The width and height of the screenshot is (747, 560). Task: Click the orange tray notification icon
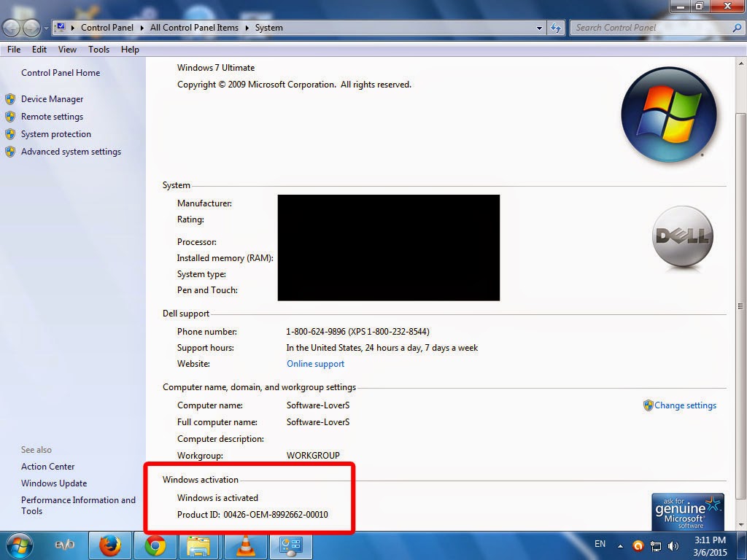click(x=638, y=545)
